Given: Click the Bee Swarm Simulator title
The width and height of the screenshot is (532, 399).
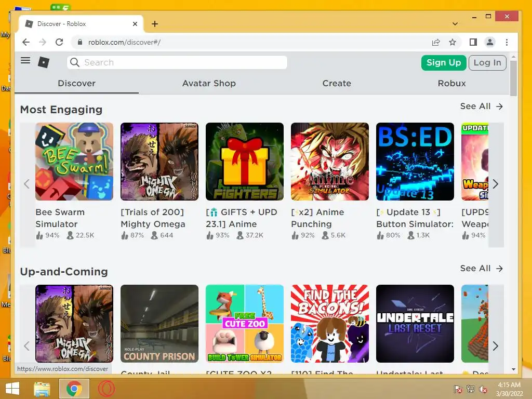Looking at the screenshot, I should point(60,218).
